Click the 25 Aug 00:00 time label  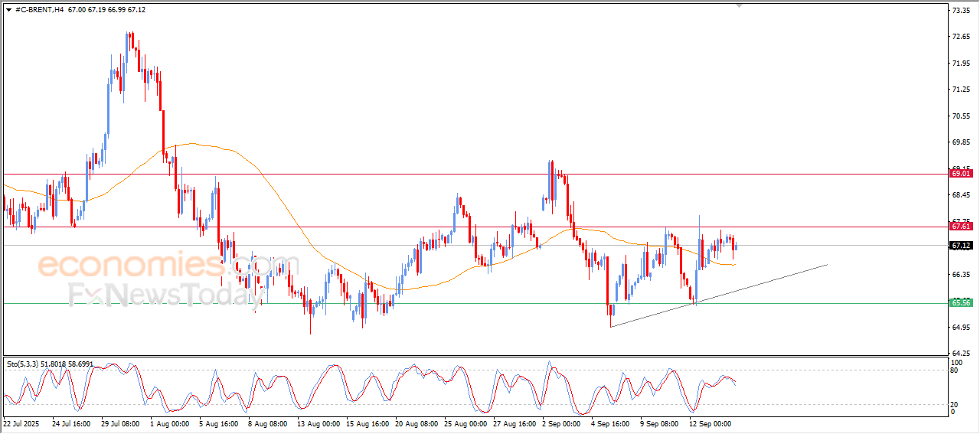tap(466, 423)
